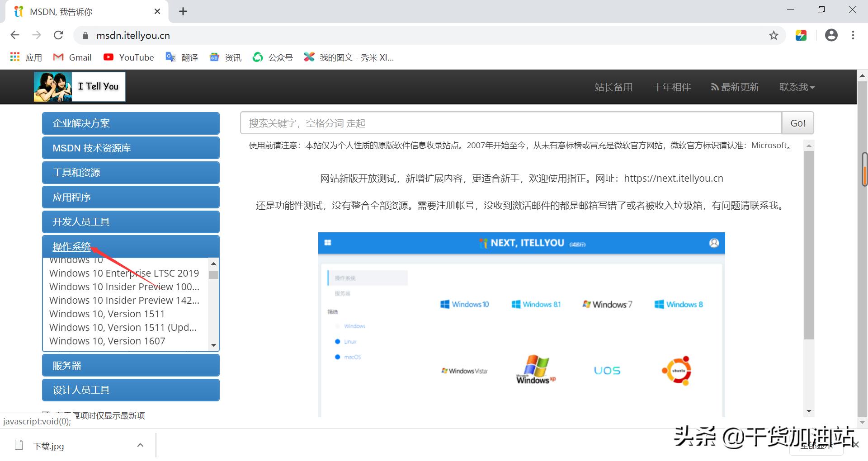The image size is (868, 461).
Task: Click the I Tell You site logo
Action: tap(79, 86)
